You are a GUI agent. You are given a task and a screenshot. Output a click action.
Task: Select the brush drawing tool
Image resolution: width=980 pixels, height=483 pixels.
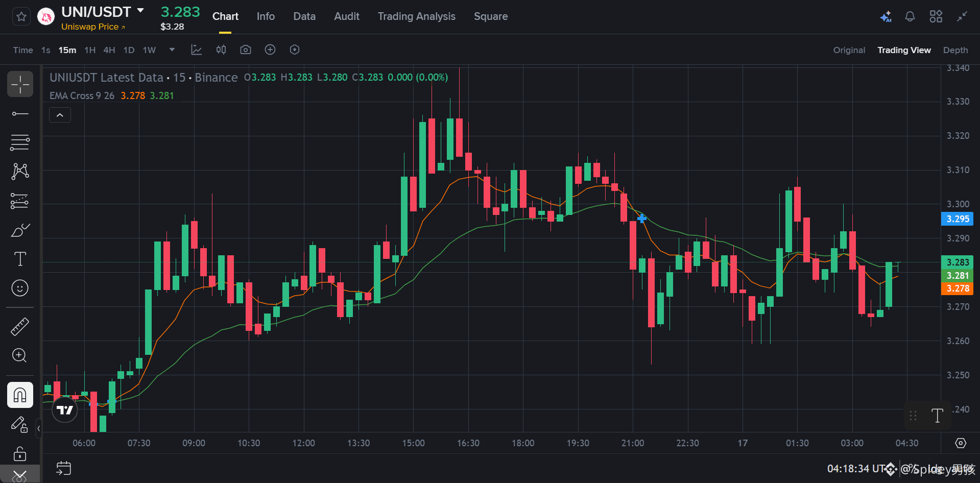pos(20,230)
